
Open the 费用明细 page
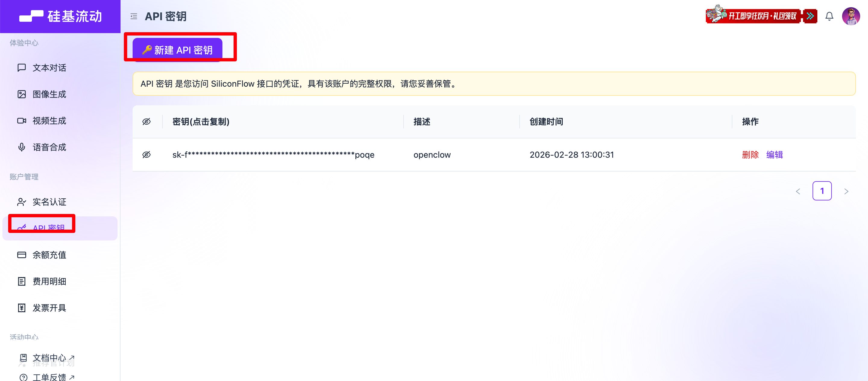pos(49,281)
